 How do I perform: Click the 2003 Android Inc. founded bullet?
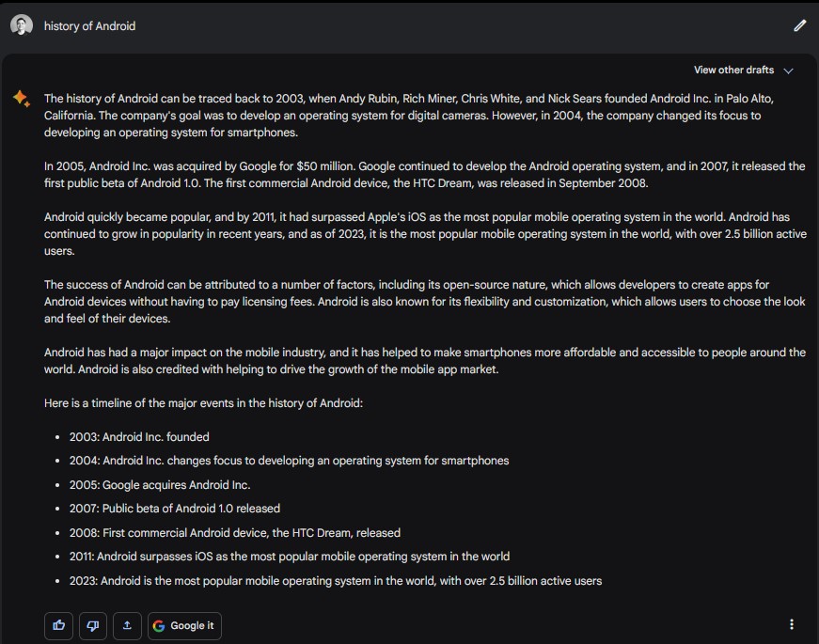pos(139,436)
